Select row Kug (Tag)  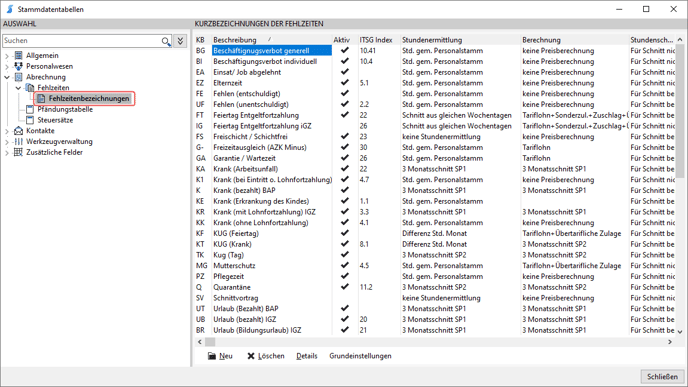434,255
